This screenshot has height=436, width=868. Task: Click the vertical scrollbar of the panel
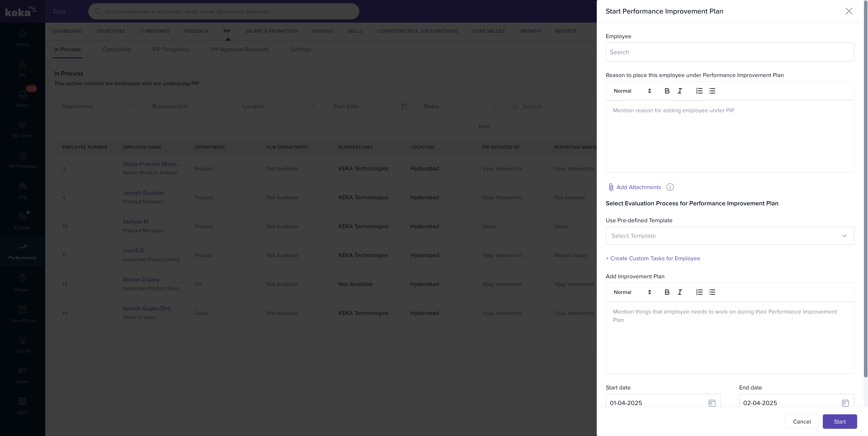[865, 189]
